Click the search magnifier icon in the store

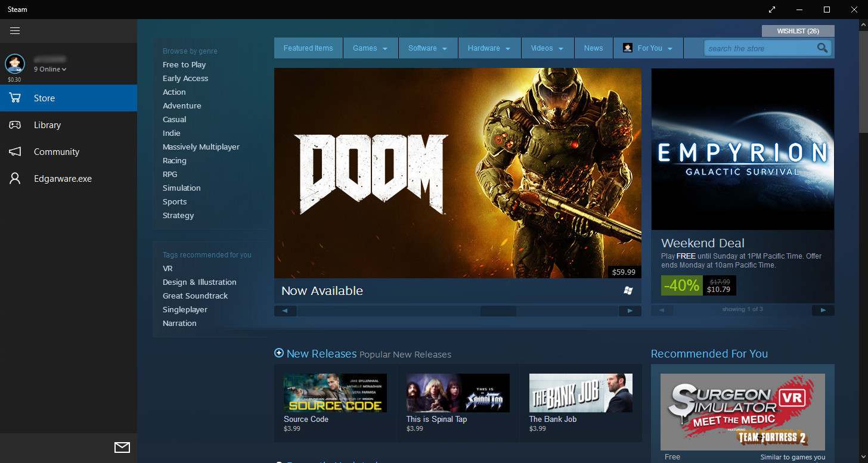(x=822, y=48)
